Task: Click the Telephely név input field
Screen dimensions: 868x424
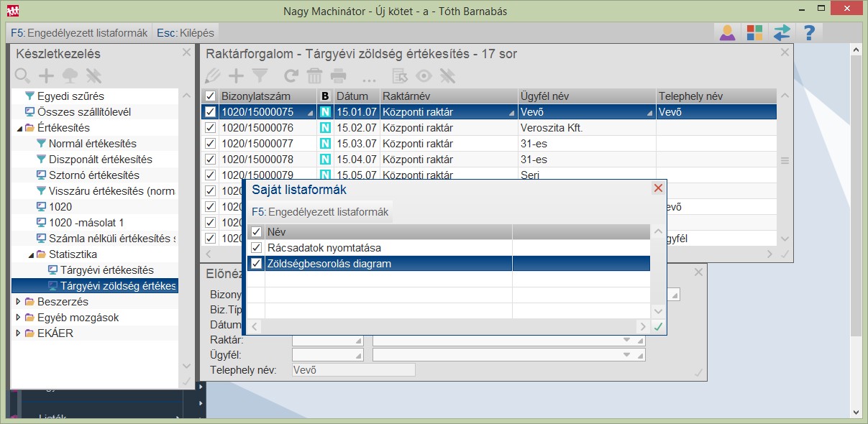Action: point(353,370)
